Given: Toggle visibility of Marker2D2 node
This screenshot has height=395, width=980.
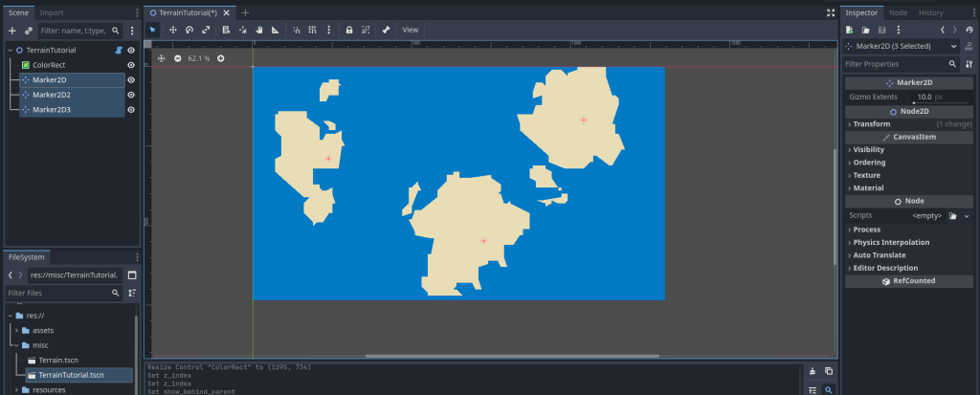Looking at the screenshot, I should point(131,95).
